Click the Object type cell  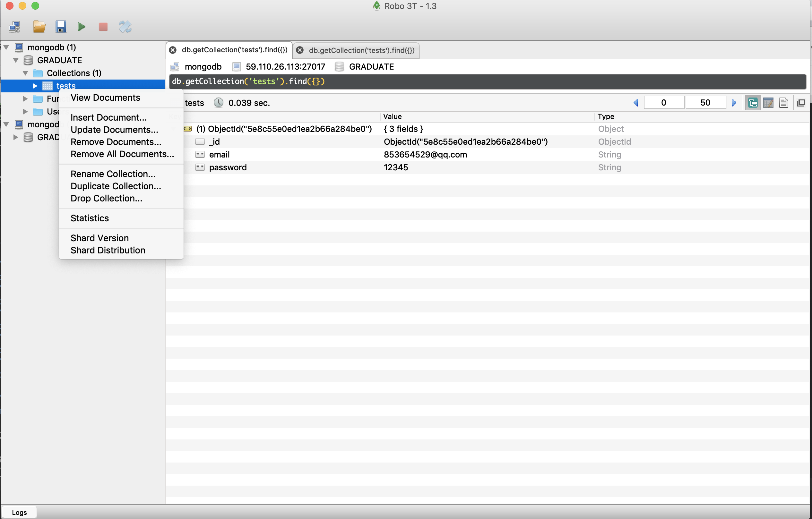pyautogui.click(x=611, y=129)
